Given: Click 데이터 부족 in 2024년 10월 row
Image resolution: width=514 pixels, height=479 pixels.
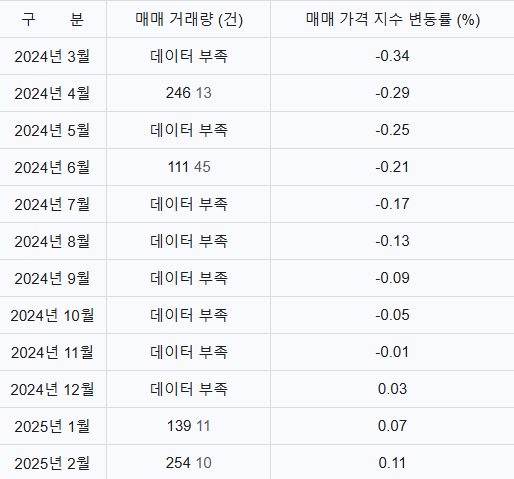Looking at the screenshot, I should coord(189,315).
